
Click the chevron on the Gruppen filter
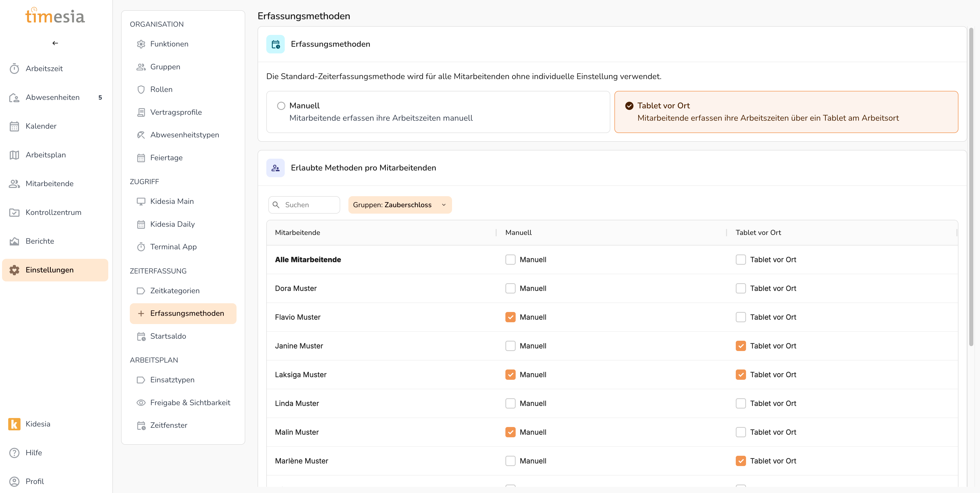coord(444,205)
